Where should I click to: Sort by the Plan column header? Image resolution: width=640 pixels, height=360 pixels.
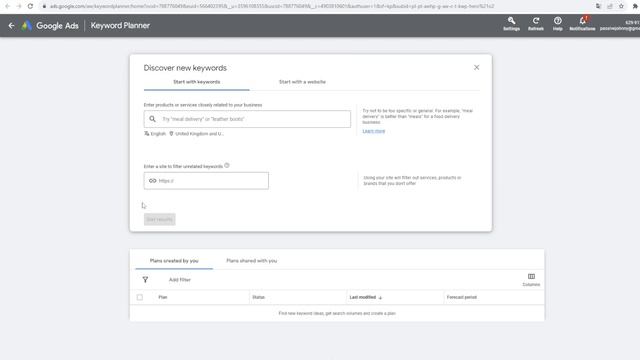(x=163, y=297)
